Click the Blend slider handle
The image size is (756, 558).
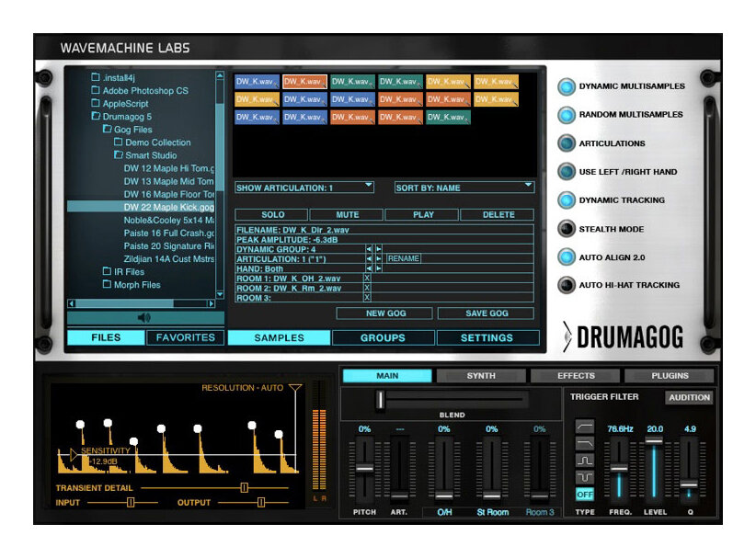pyautogui.click(x=381, y=400)
